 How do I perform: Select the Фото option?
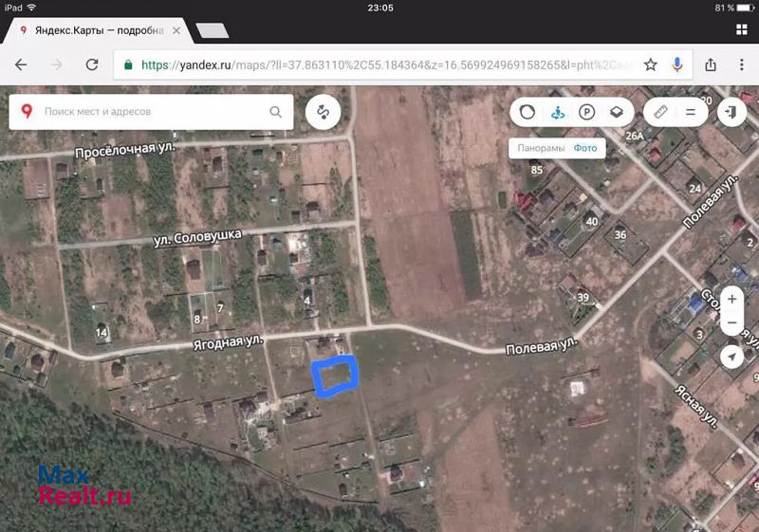pos(585,148)
